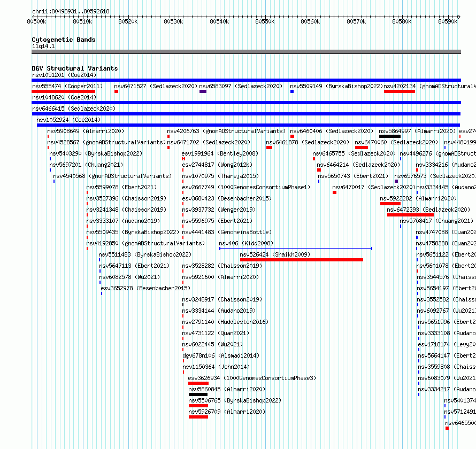Open the esv1991964 (Bentley2008) label

(220, 153)
